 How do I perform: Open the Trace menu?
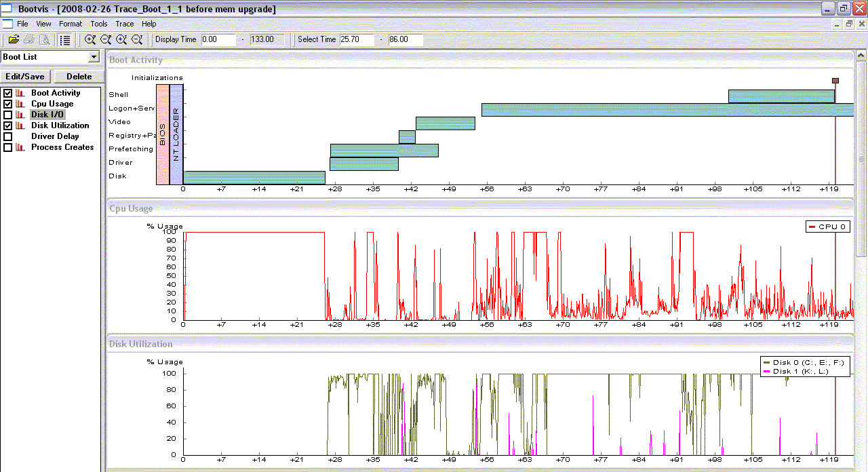pos(125,24)
